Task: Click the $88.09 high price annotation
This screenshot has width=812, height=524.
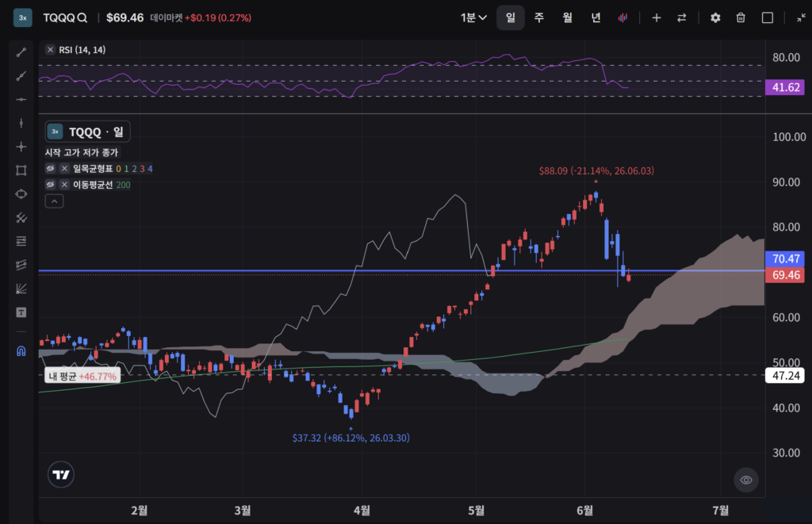Action: 596,171
